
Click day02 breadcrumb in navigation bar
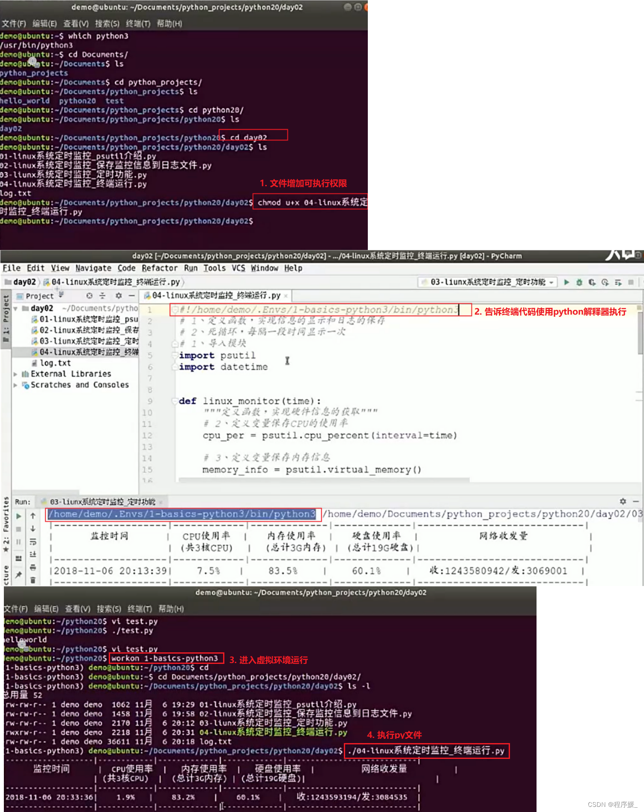pos(20,282)
